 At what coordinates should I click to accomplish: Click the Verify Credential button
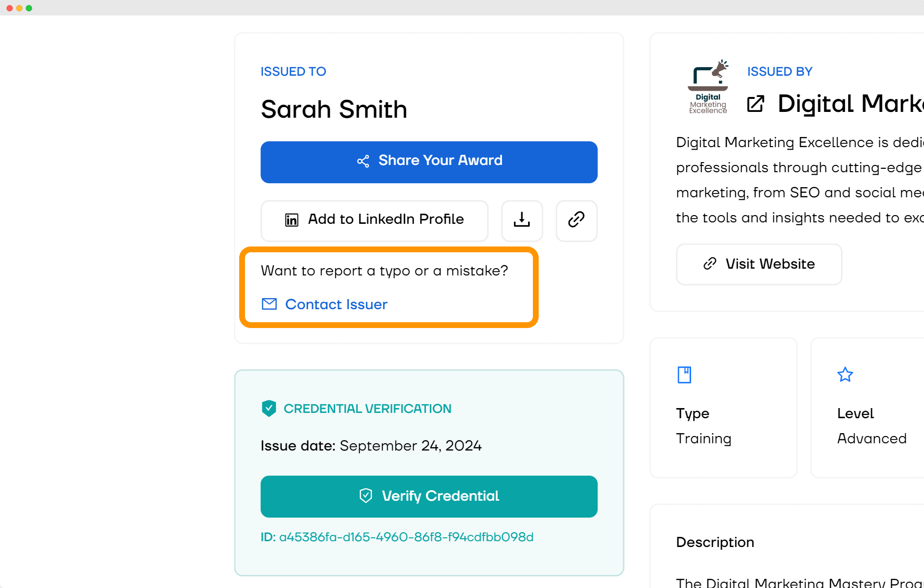click(x=429, y=496)
